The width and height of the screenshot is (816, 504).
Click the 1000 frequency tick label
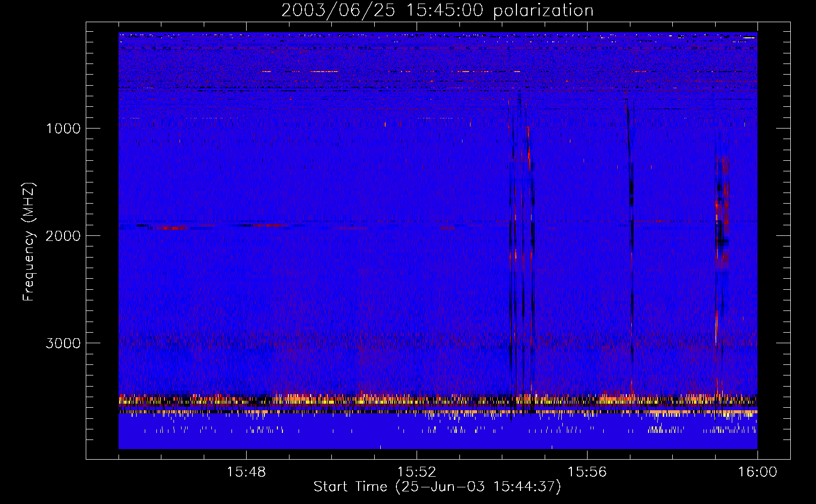pos(63,129)
